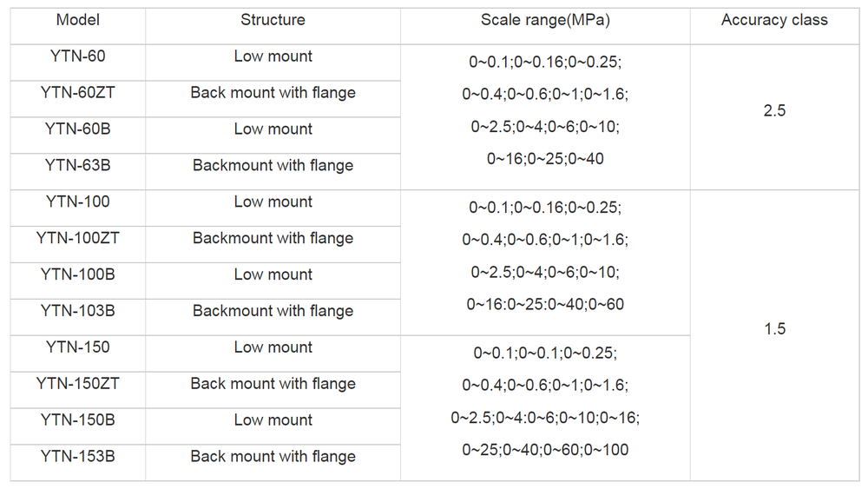
Task: Click the YTN-153B model cell
Action: [77, 456]
